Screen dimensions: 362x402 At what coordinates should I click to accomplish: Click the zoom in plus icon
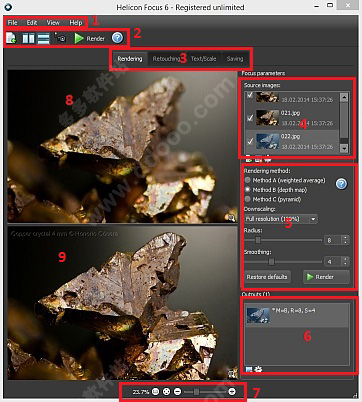pos(232,392)
